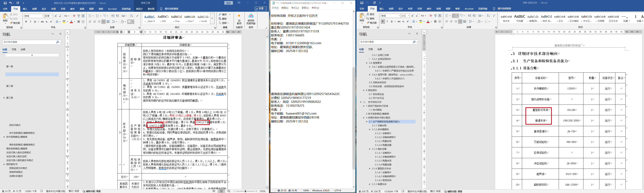Click the 共享 share button in left Word
The height and width of the screenshot is (193, 644).
click(261, 9)
